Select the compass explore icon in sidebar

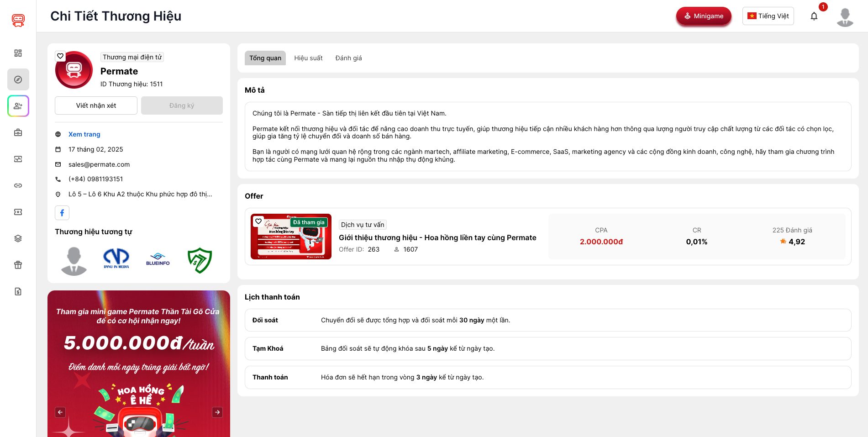pyautogui.click(x=18, y=79)
